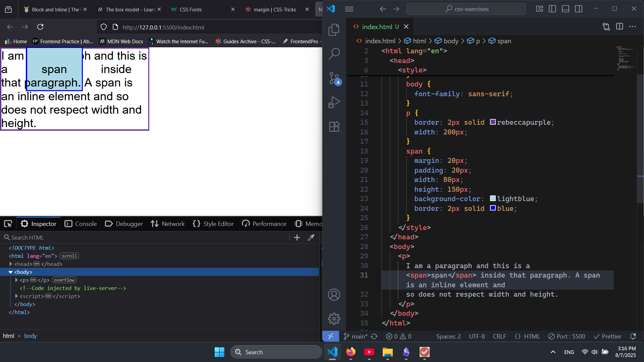Open the editor More Actions ellipsis menu
Screen dimensions: 644x362
tap(633, 26)
